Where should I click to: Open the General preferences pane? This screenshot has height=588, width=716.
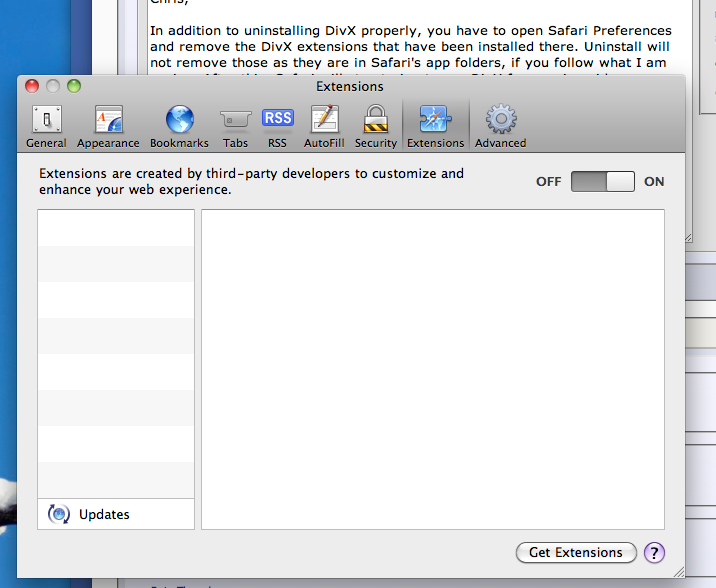pyautogui.click(x=46, y=126)
